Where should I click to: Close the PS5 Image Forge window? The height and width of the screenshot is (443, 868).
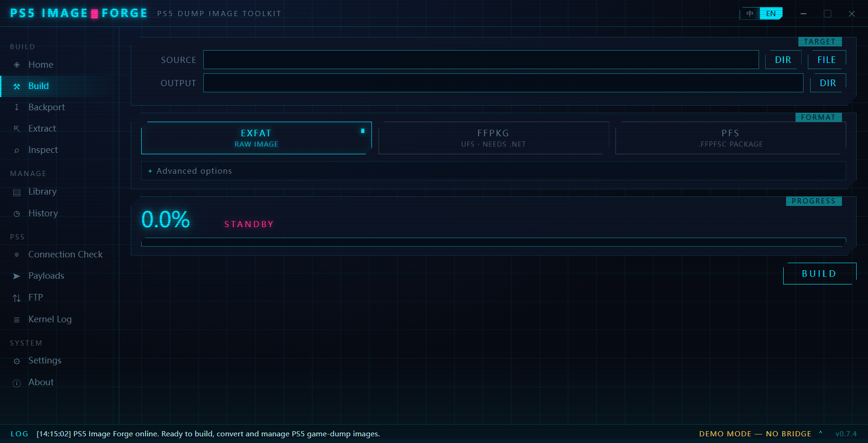[x=852, y=14]
